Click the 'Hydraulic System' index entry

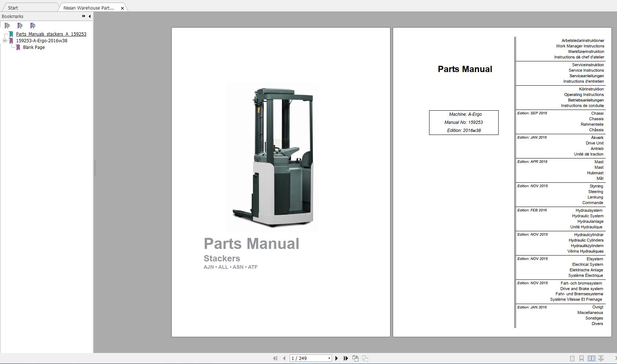tap(588, 216)
